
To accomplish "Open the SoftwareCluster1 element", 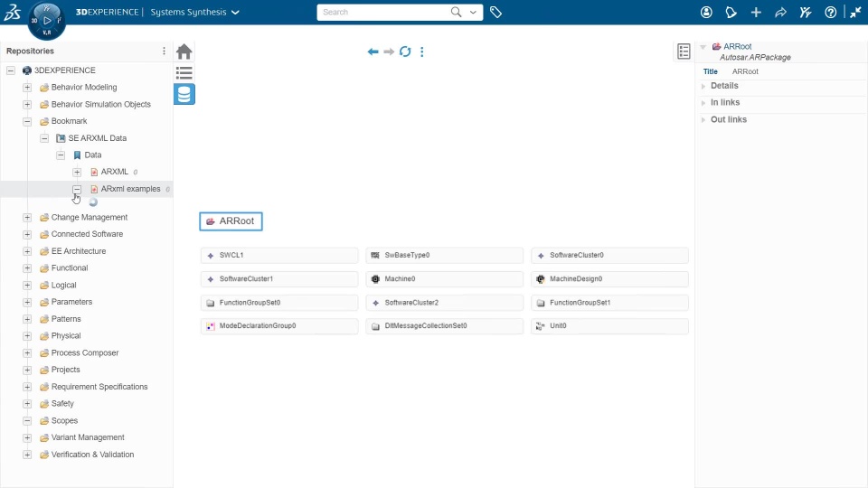I will point(279,279).
